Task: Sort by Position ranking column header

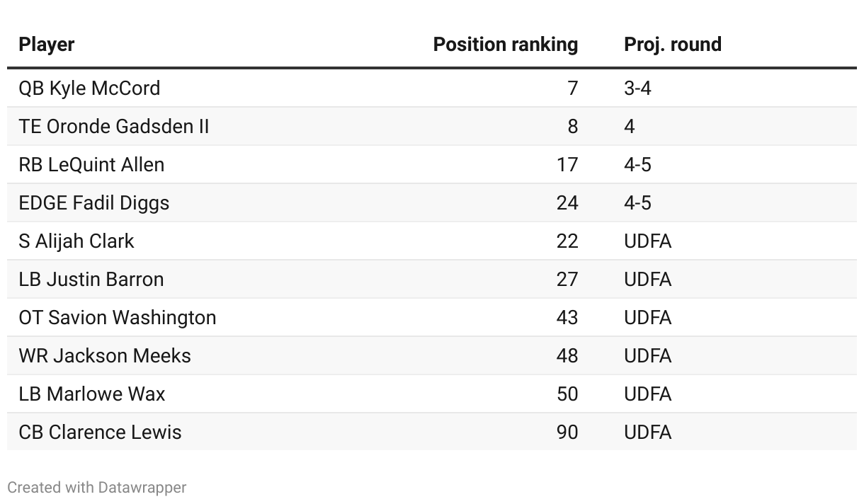Action: (505, 45)
